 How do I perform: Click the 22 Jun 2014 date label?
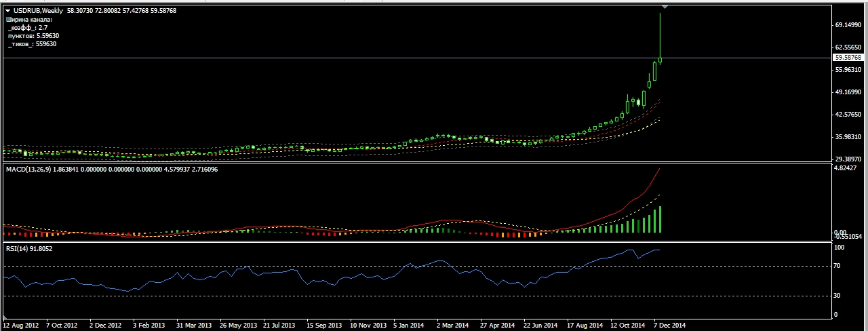click(540, 326)
